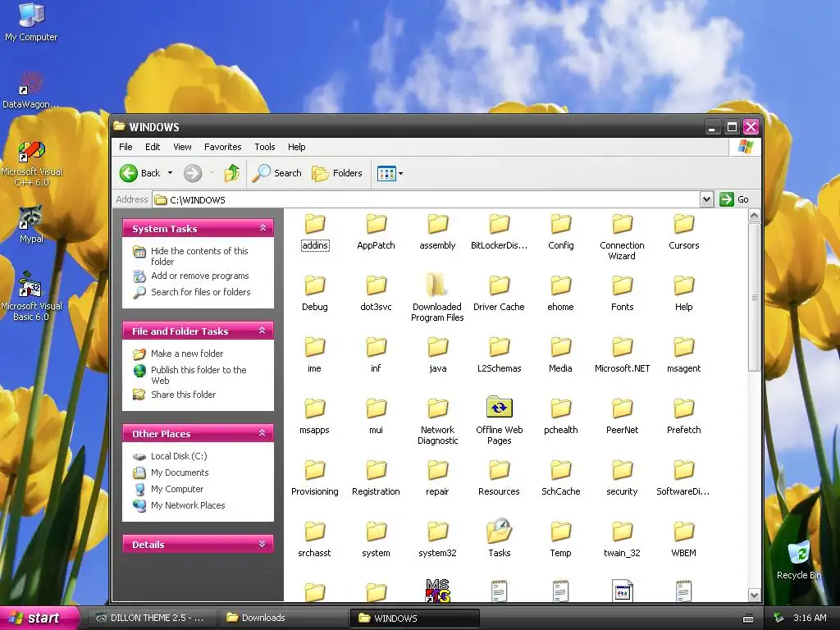840x630 pixels.
Task: Open the Back history dropdown arrow
Action: pyautogui.click(x=171, y=173)
